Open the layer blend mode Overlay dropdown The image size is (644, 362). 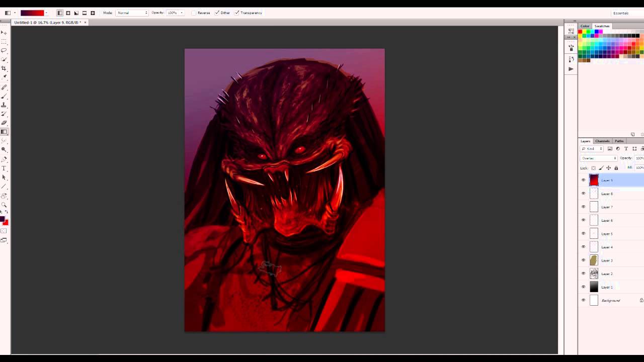[599, 158]
